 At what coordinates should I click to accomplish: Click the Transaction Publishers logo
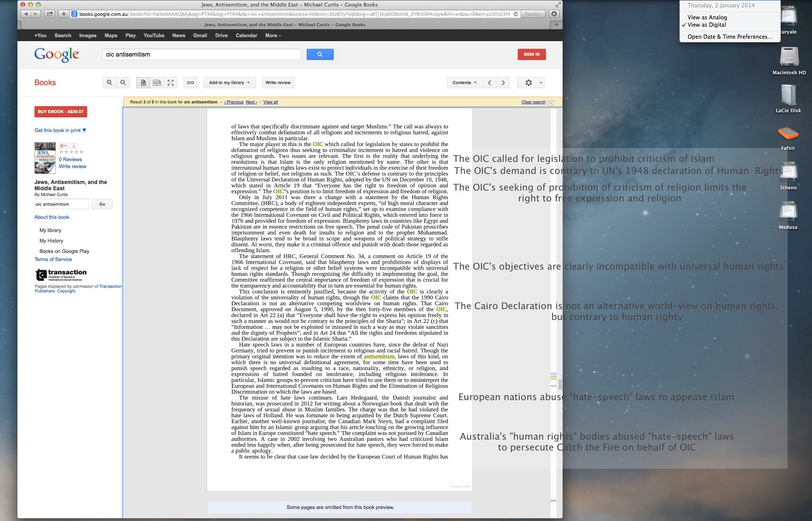[x=61, y=275]
